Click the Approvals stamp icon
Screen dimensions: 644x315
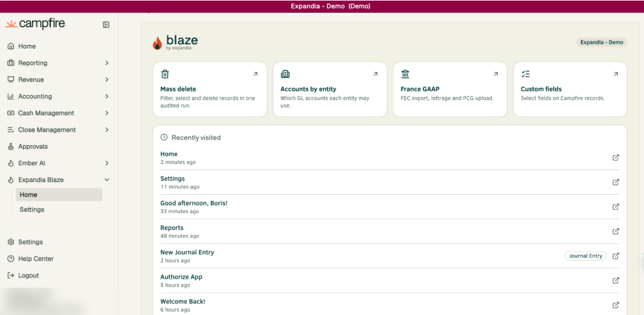11,146
